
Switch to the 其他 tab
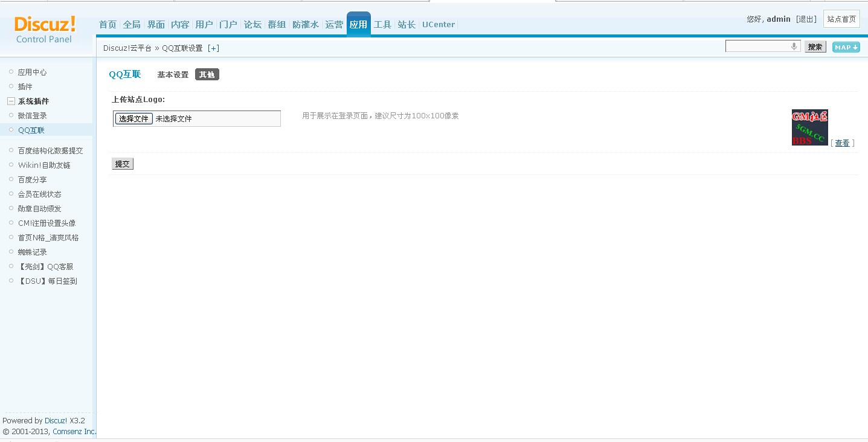click(207, 75)
